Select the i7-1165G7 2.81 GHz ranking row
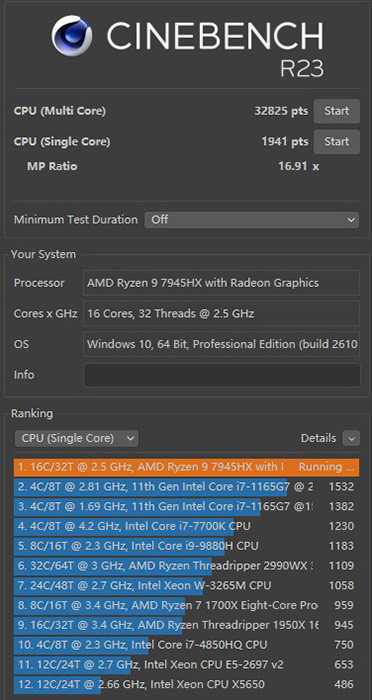372x700 pixels. click(186, 487)
